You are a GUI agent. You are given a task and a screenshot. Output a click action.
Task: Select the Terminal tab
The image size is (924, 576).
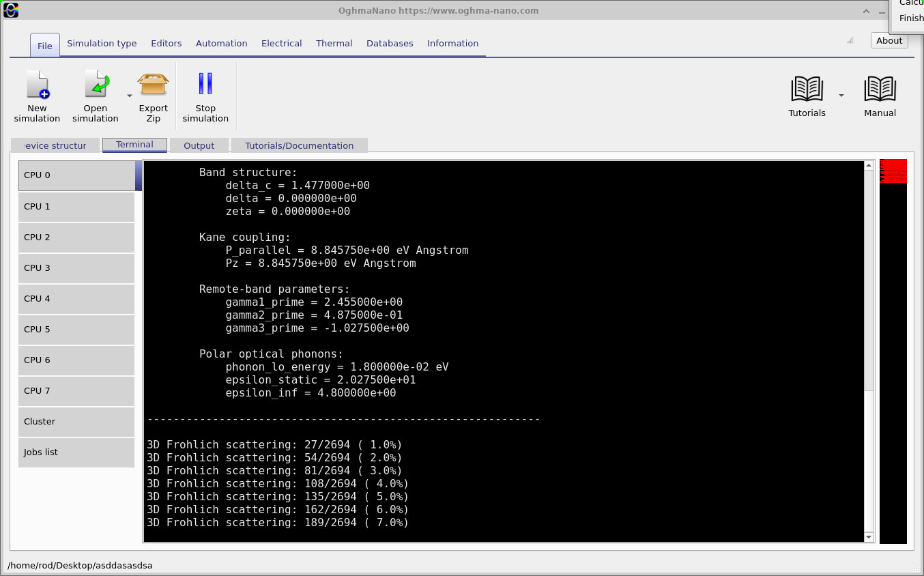click(134, 145)
